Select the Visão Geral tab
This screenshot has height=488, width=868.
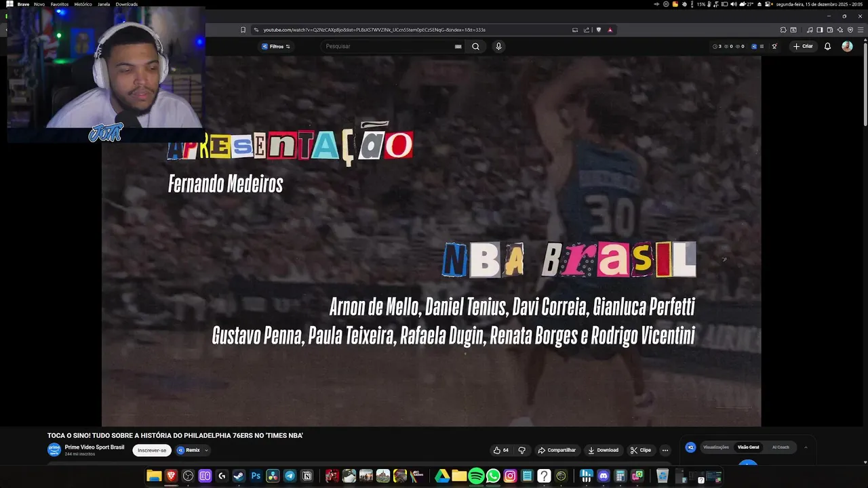click(749, 447)
